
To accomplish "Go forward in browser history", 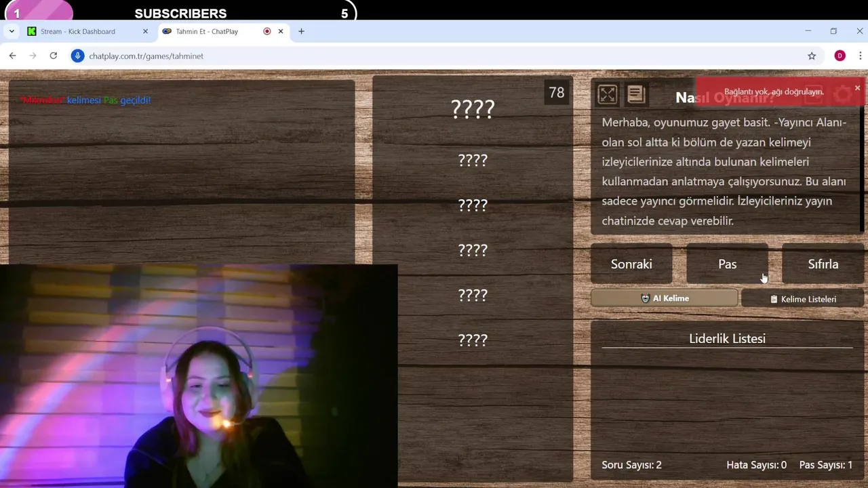I will point(33,56).
